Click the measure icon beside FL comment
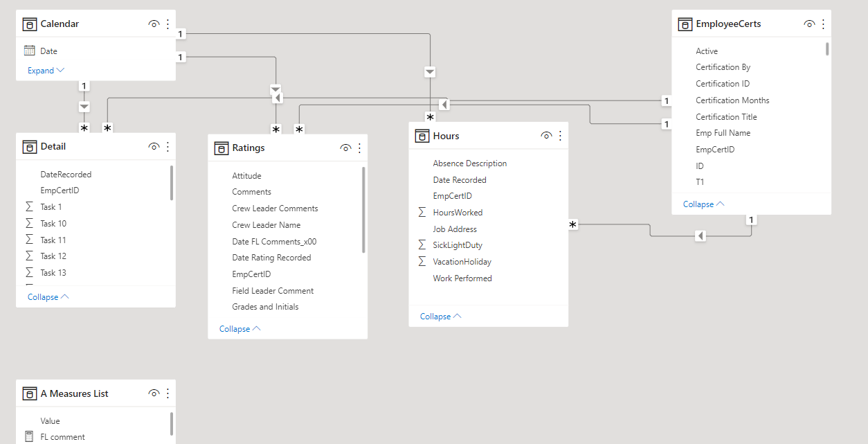This screenshot has width=868, height=444. coord(29,436)
